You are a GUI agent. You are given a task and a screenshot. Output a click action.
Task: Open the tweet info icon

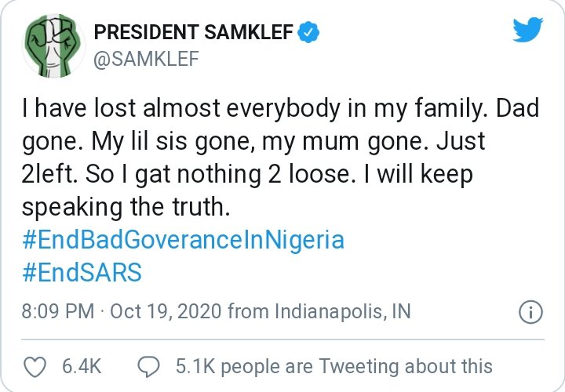(531, 312)
